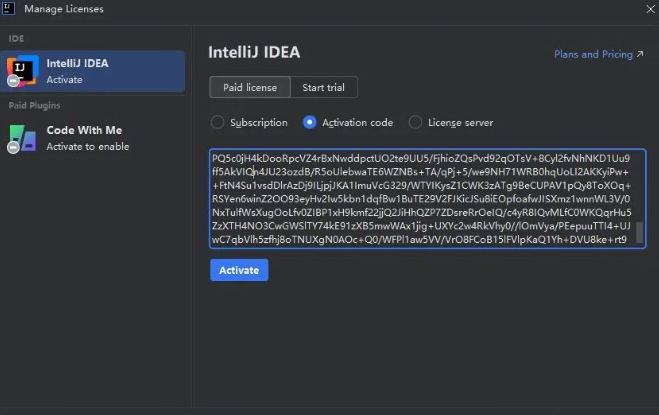Click the Code With Me plugin icon
This screenshot has height=415, width=659.
22,137
